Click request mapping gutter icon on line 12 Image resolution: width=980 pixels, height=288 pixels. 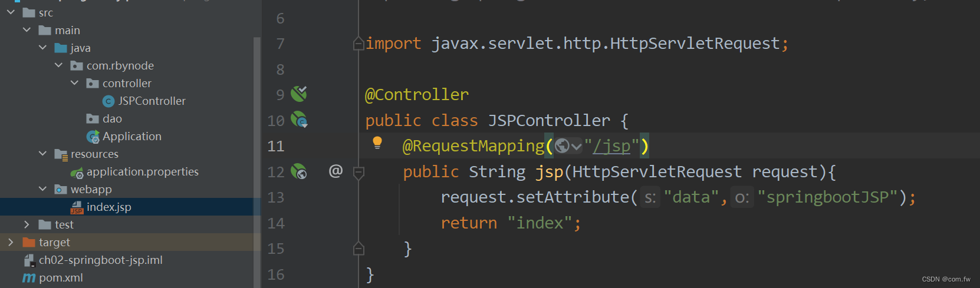(299, 171)
